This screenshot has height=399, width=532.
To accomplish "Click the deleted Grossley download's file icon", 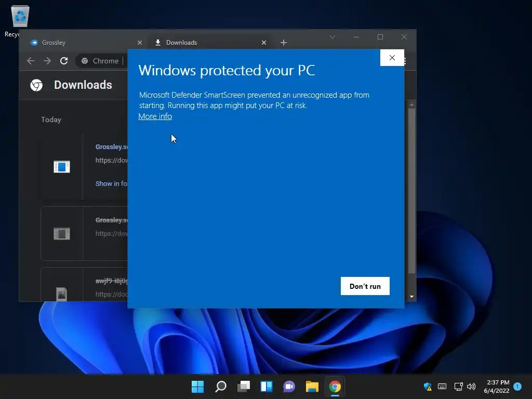I will pos(62,233).
